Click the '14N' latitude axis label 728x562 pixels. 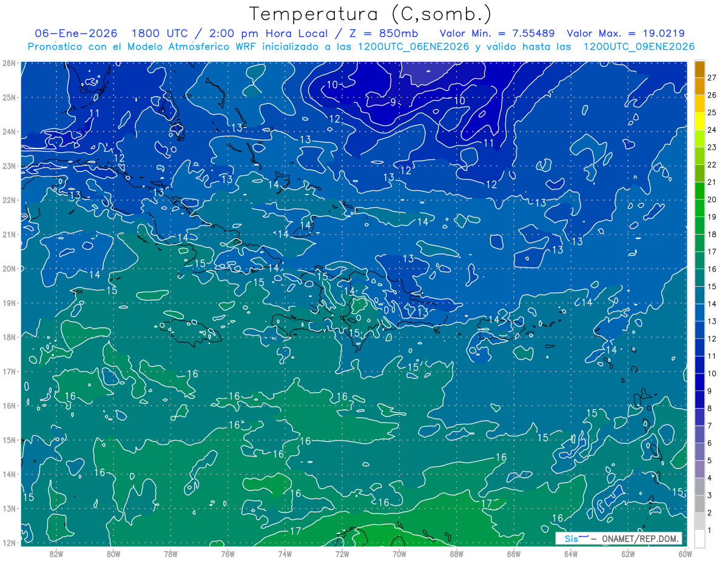pyautogui.click(x=8, y=474)
